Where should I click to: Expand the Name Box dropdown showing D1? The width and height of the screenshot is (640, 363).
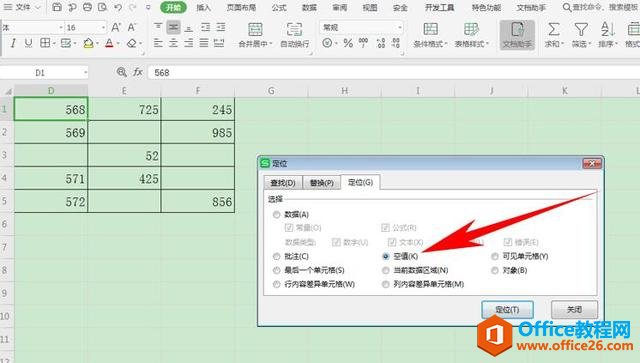pos(85,73)
